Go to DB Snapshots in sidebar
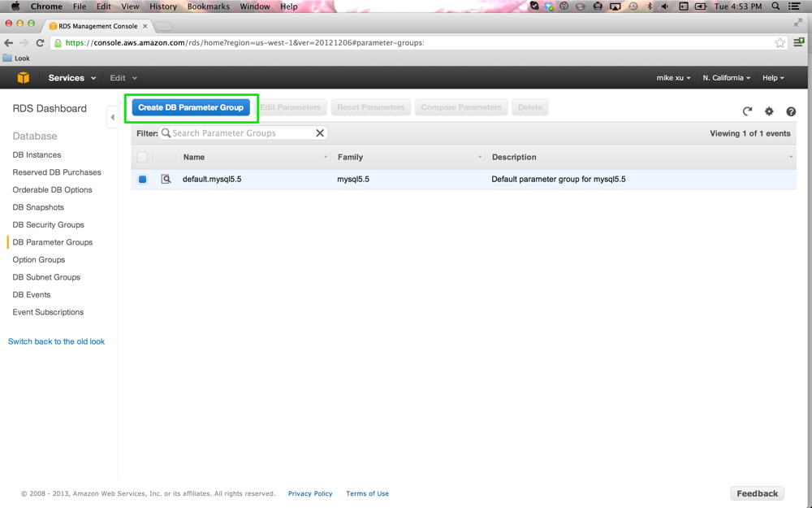The height and width of the screenshot is (508, 812). pyautogui.click(x=38, y=207)
